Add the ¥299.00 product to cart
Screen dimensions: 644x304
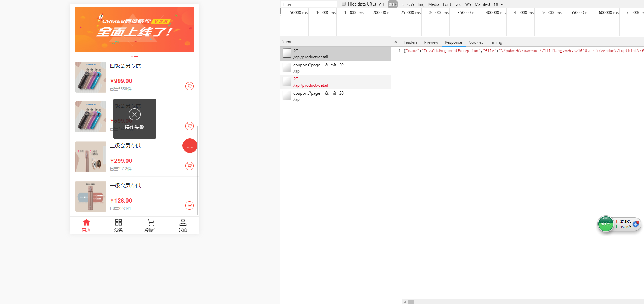click(x=189, y=166)
